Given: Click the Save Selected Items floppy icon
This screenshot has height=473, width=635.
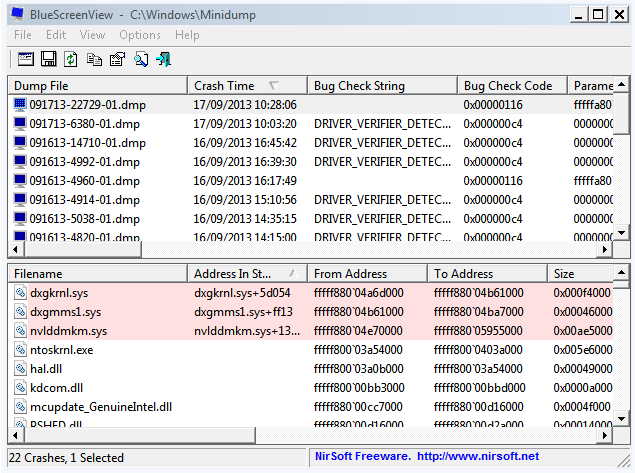Looking at the screenshot, I should 49,59.
